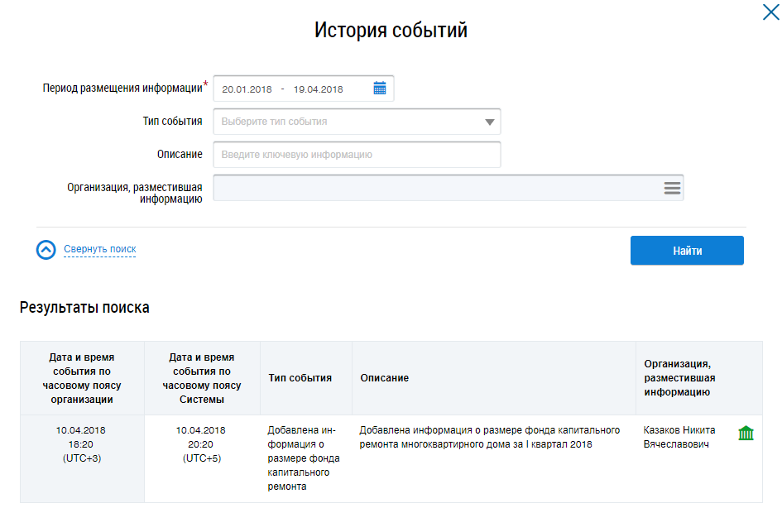The width and height of the screenshot is (782, 532).
Task: Click the description text mentioning I квартал 2018
Action: [489, 438]
